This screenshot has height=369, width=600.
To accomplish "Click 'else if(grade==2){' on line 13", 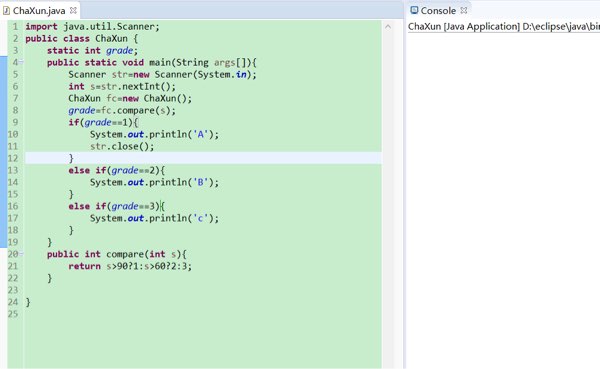I will pyautogui.click(x=117, y=170).
